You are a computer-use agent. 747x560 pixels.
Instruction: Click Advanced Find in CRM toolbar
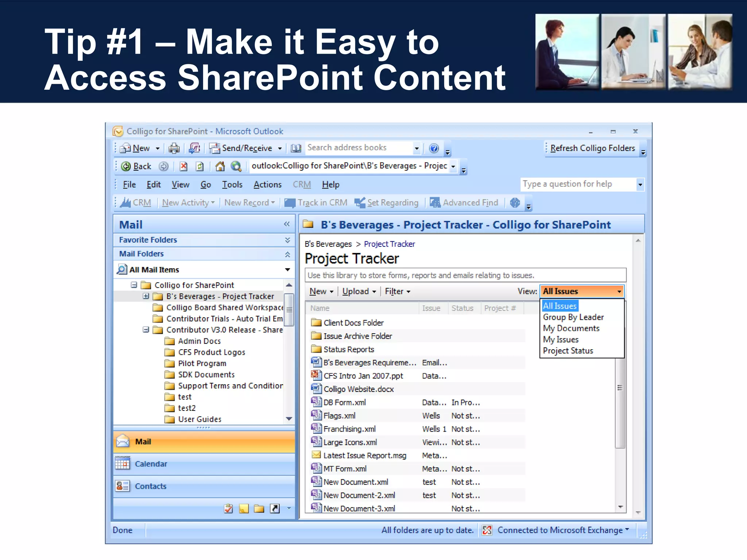click(464, 203)
